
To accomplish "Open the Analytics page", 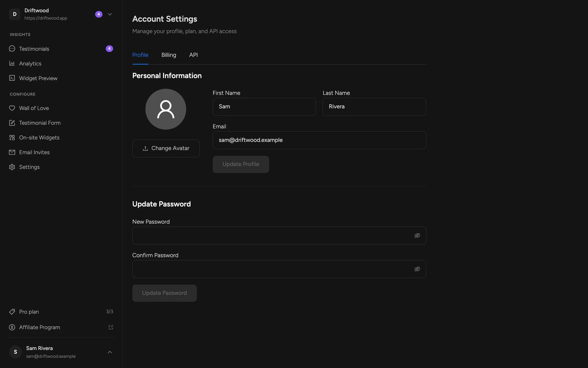I will [61, 63].
